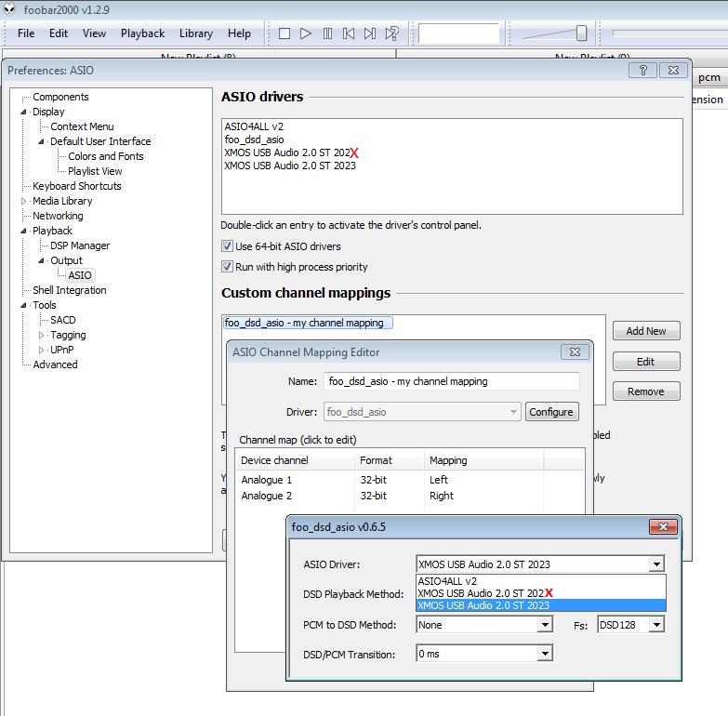This screenshot has height=716, width=728.
Task: Click the Mapping column header
Action: pyautogui.click(x=483, y=460)
